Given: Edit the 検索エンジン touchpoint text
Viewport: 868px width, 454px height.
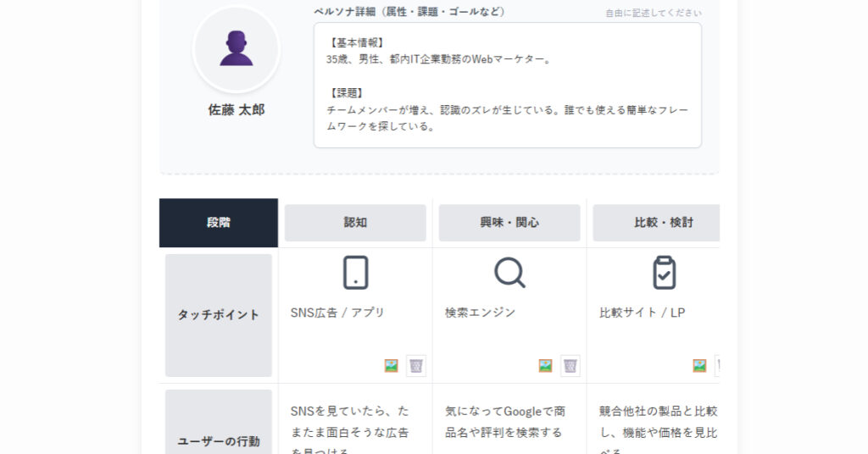Looking at the screenshot, I should [x=480, y=313].
